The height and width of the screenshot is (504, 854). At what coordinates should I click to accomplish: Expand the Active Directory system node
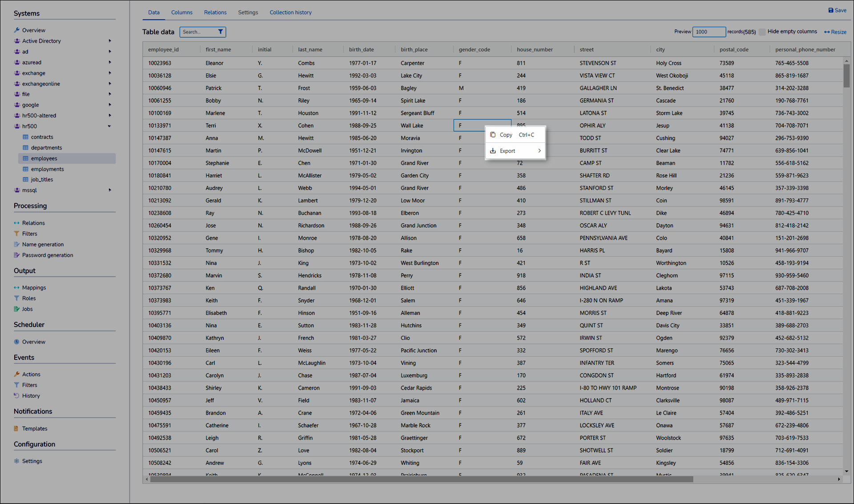tap(109, 41)
